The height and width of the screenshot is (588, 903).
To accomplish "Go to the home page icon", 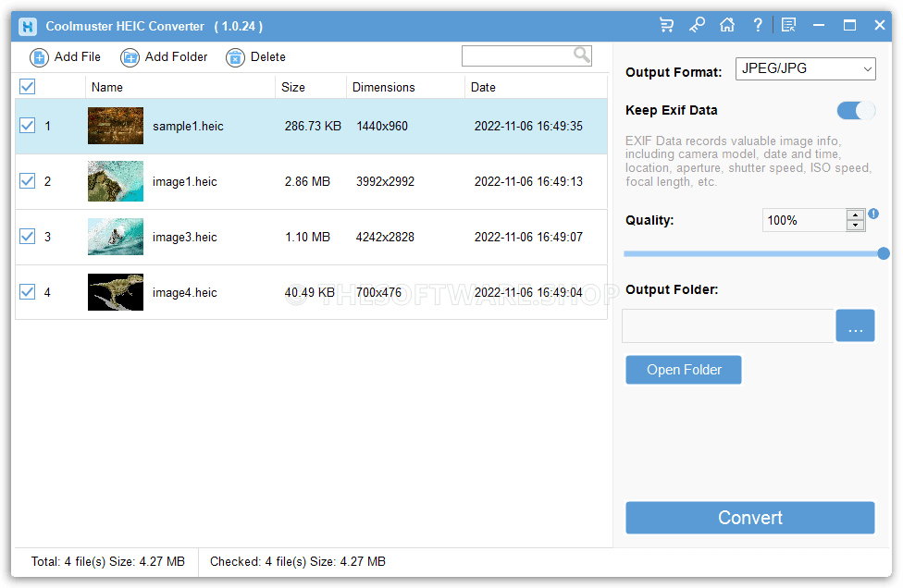I will (x=727, y=25).
